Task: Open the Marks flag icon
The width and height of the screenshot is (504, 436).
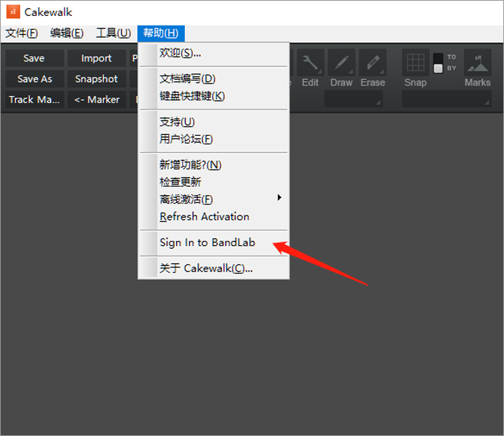Action: (478, 62)
